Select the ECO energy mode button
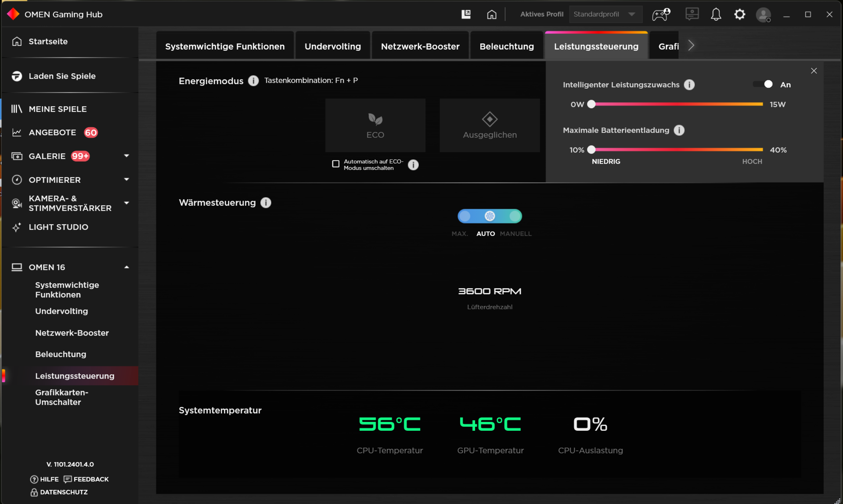The height and width of the screenshot is (504, 843). click(375, 125)
